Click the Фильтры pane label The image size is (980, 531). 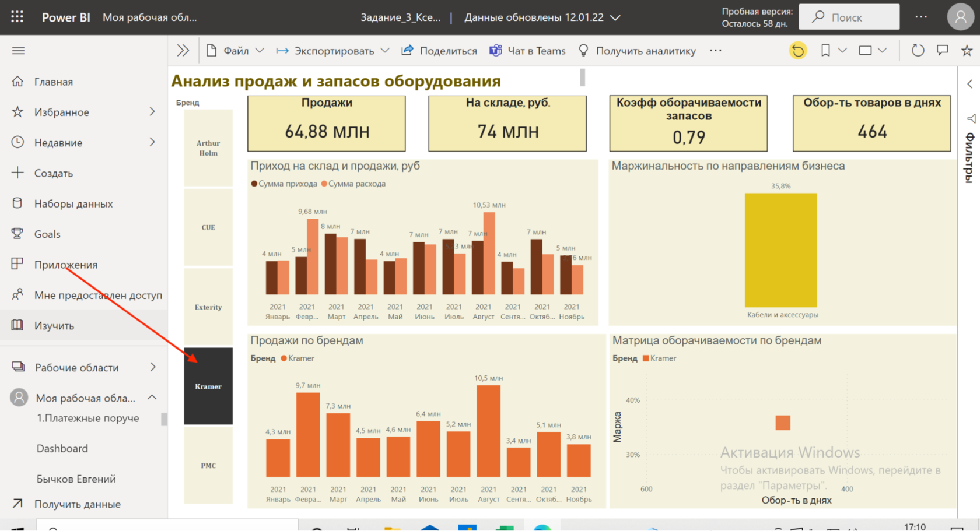[970, 157]
